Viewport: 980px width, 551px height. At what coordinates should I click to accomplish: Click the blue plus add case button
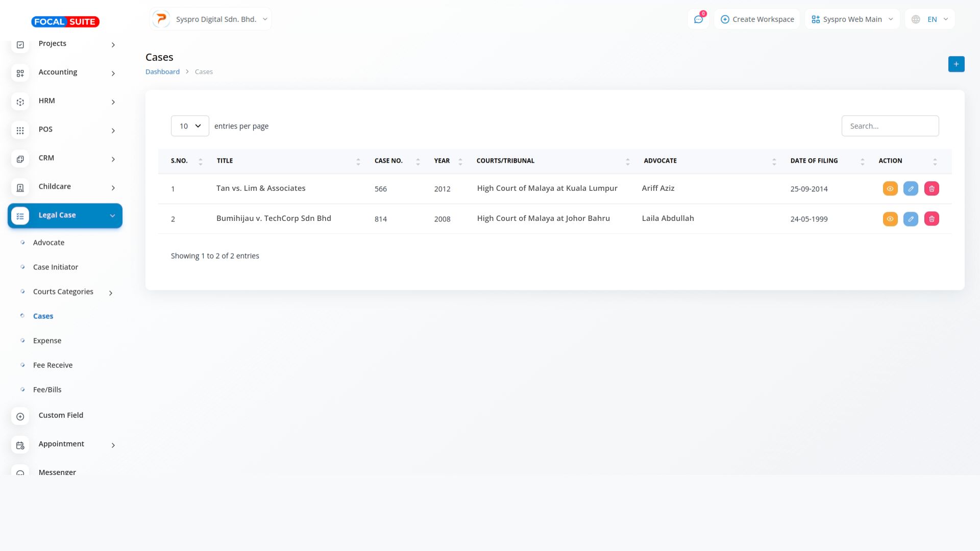(x=956, y=64)
